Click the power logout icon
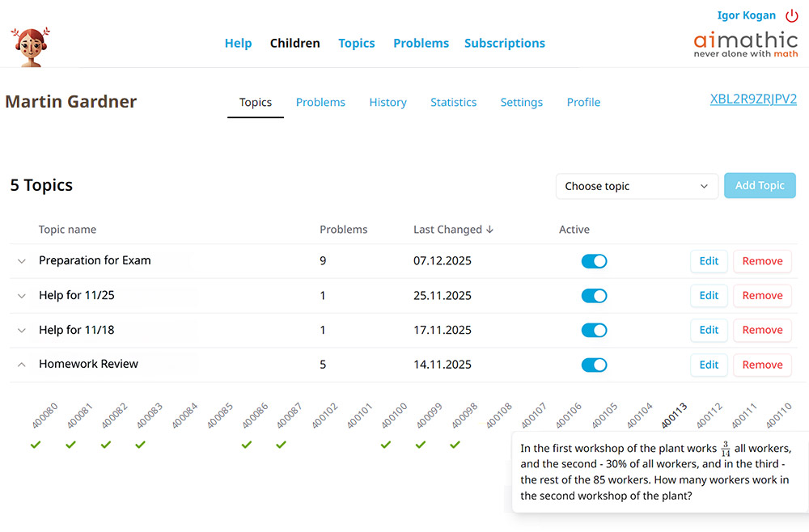The height and width of the screenshot is (532, 809). (791, 15)
